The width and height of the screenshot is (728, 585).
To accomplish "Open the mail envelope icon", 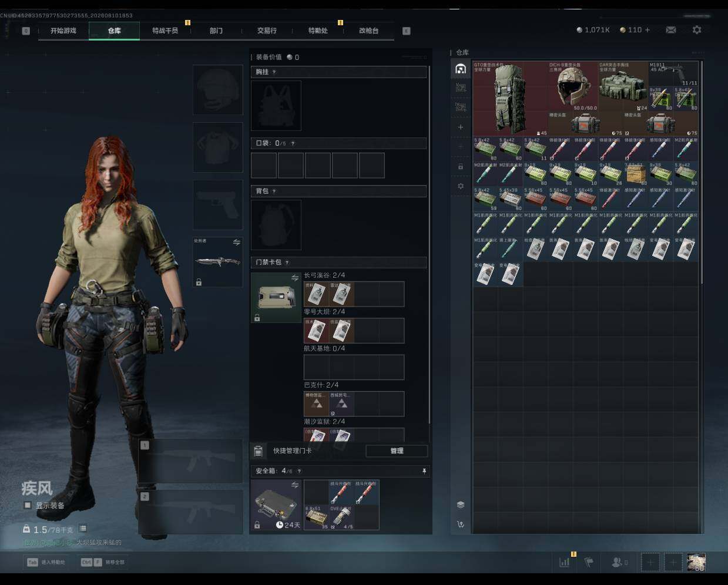I will pyautogui.click(x=671, y=30).
